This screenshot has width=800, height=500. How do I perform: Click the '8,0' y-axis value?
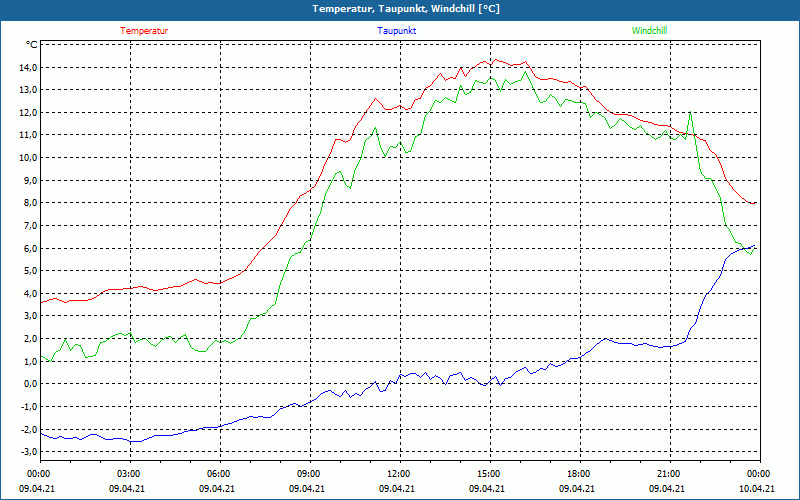(30, 203)
